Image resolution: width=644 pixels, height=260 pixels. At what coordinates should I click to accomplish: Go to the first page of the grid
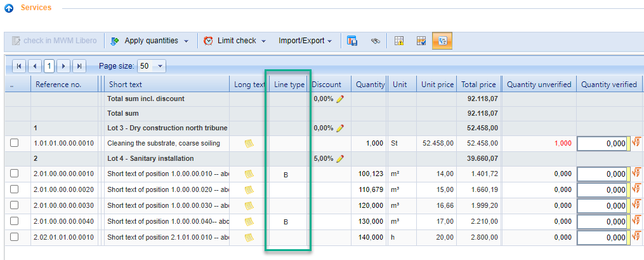coord(19,66)
